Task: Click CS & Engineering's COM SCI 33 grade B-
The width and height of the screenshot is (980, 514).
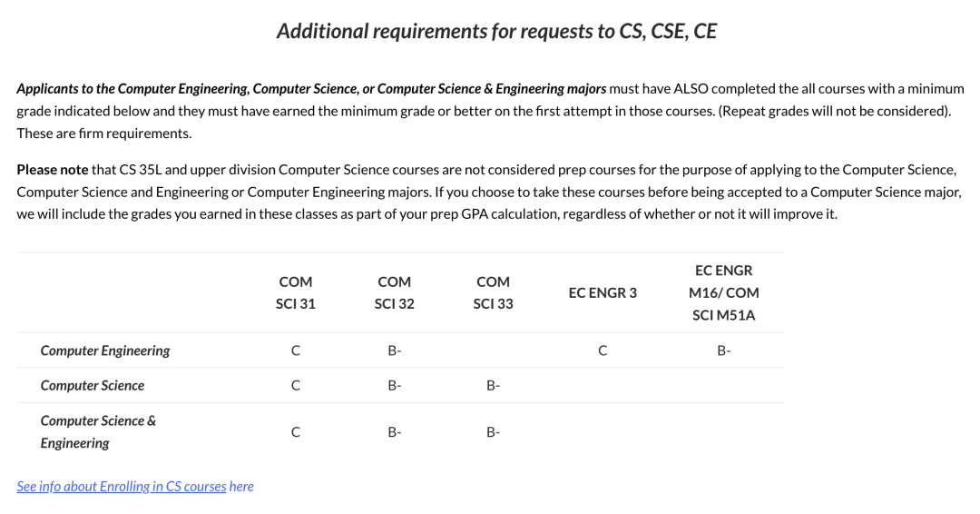Action: coord(493,432)
